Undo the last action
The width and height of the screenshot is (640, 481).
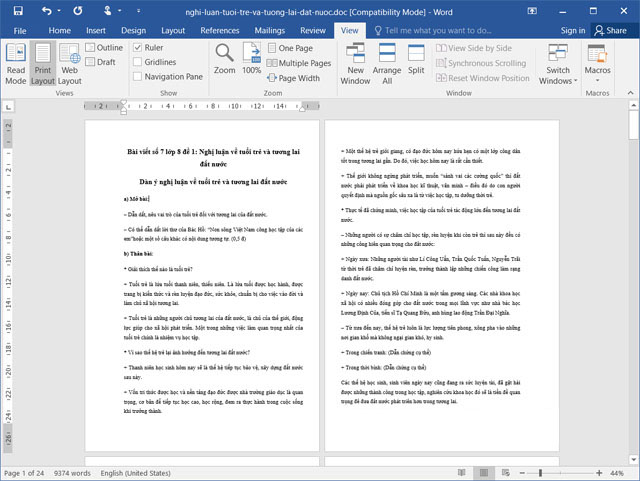(47, 11)
